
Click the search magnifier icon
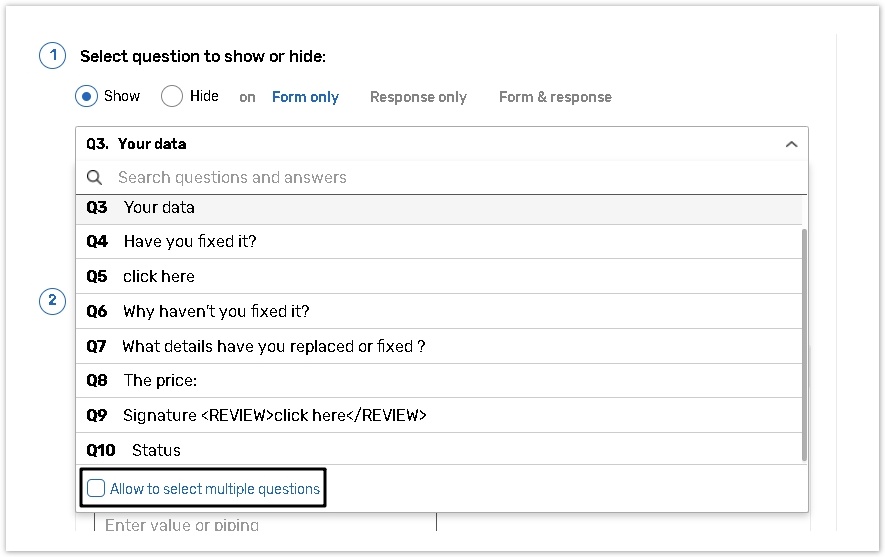point(95,178)
